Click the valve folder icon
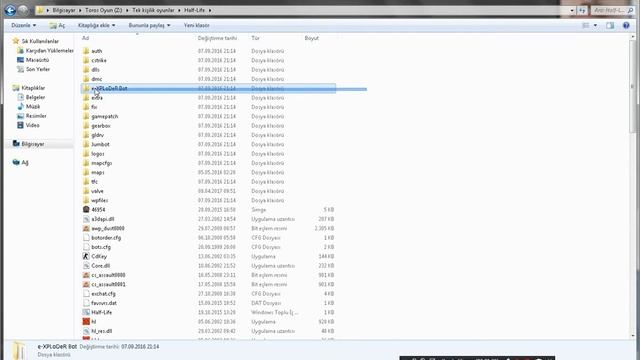This screenshot has height=360, width=640. [86, 191]
